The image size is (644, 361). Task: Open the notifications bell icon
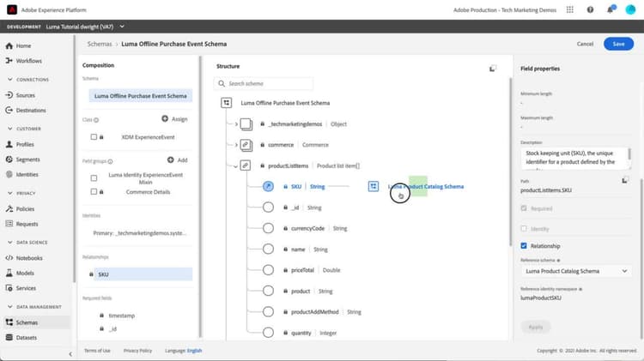click(611, 9)
